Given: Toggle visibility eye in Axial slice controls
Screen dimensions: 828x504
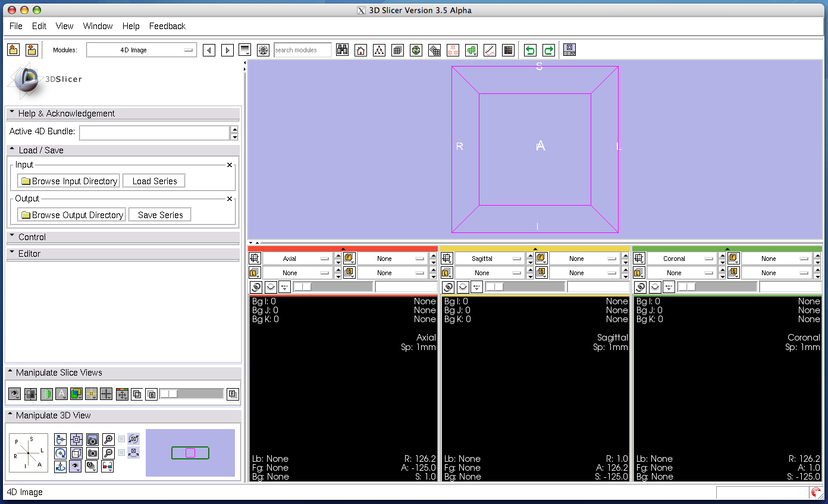Looking at the screenshot, I should 271,287.
